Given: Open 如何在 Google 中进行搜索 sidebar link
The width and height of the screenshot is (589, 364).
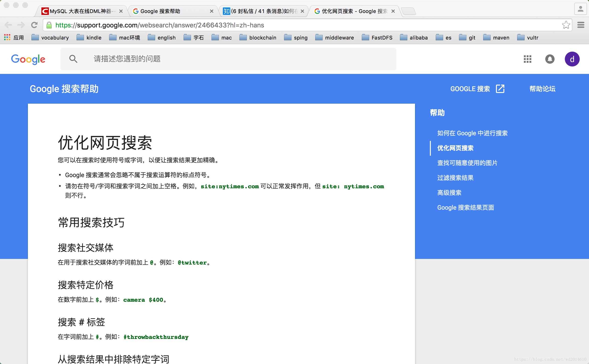Looking at the screenshot, I should [472, 133].
